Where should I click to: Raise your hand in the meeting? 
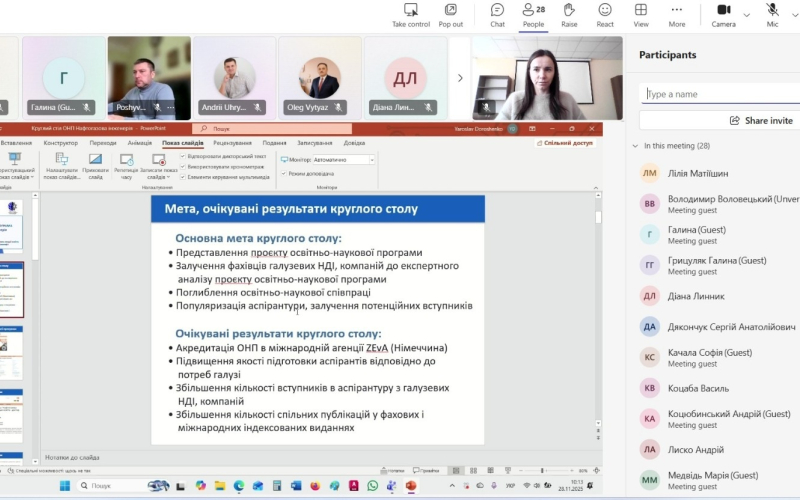coord(569,14)
